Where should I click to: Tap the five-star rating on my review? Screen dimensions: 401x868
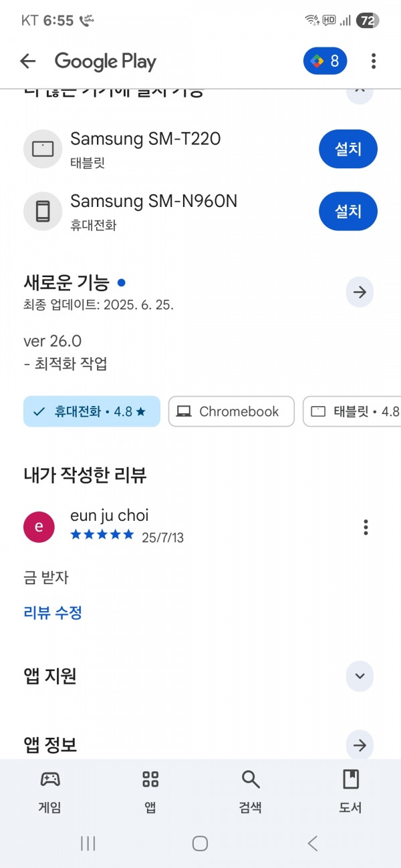pyautogui.click(x=102, y=535)
